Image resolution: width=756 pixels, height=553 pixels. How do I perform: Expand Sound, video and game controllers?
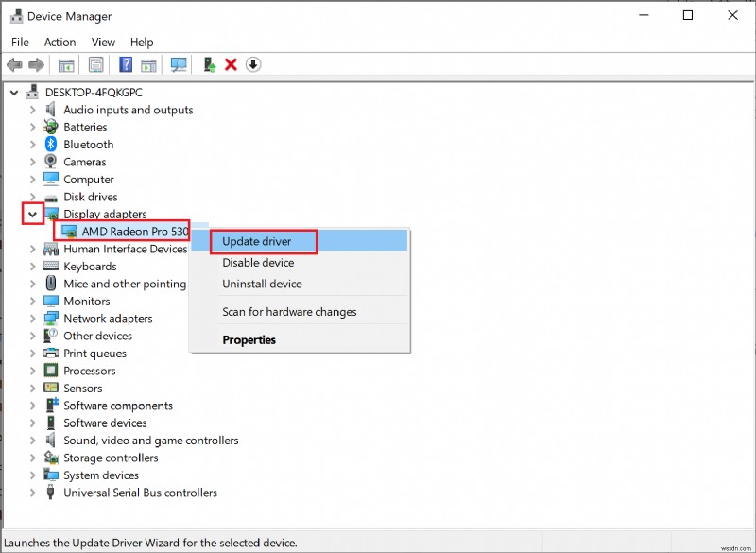coord(32,441)
